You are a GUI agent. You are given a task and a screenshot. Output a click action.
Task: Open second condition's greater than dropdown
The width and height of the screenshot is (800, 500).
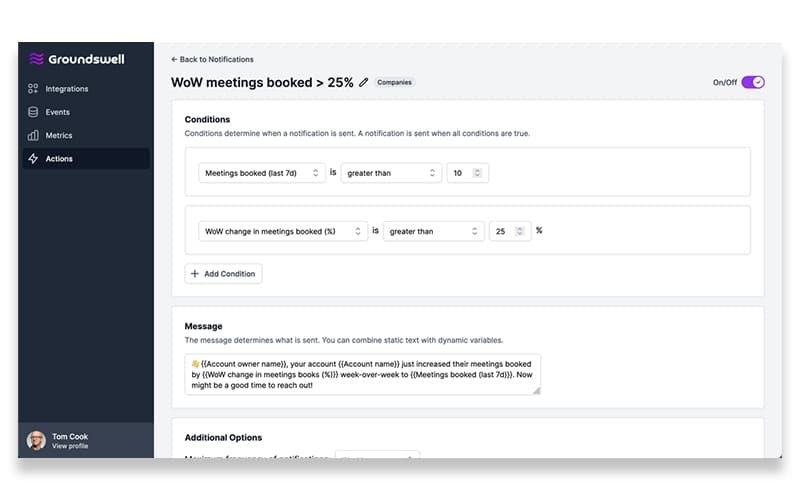point(433,231)
